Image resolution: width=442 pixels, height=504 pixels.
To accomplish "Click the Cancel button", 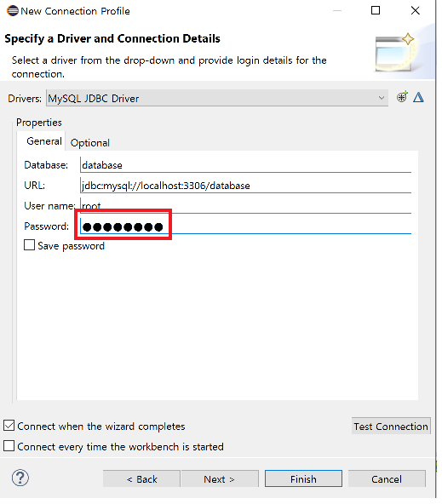I will tap(387, 479).
